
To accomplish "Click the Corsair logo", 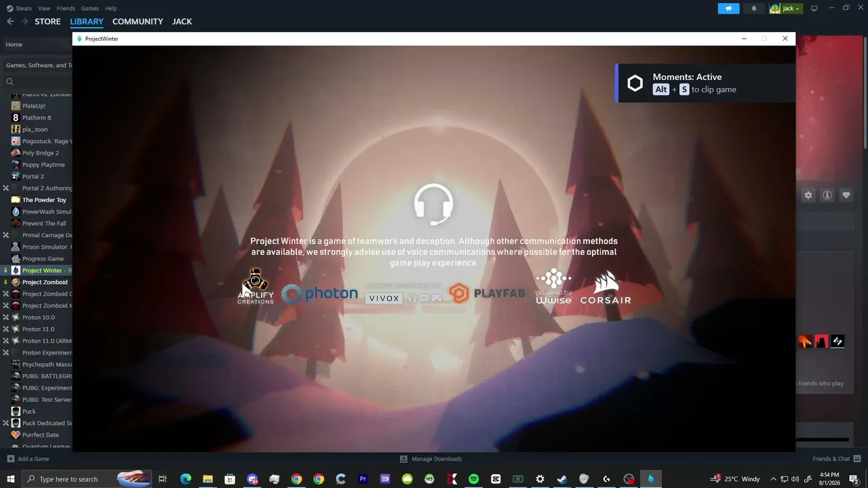I will click(606, 288).
